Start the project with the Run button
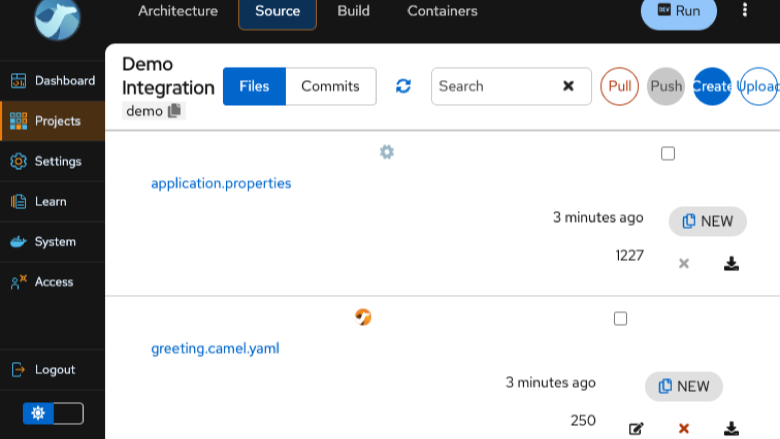Viewport: 780px width, 439px height. [679, 11]
